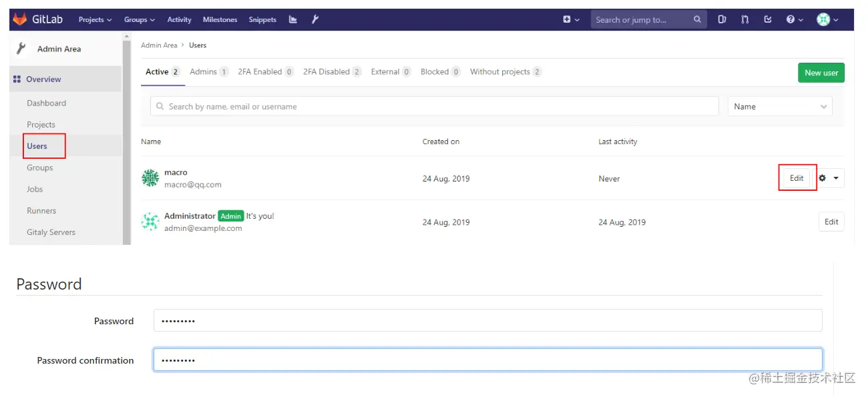
Task: Open Jobs in the sidebar
Action: (35, 189)
